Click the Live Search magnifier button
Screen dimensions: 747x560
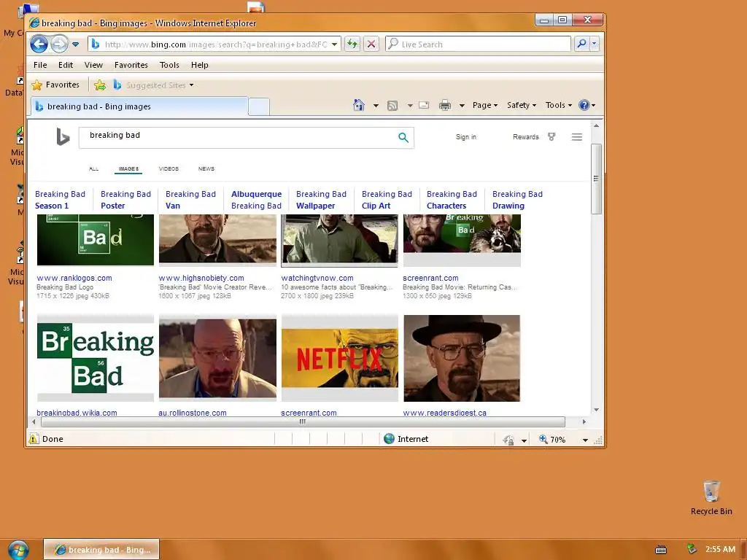click(581, 44)
